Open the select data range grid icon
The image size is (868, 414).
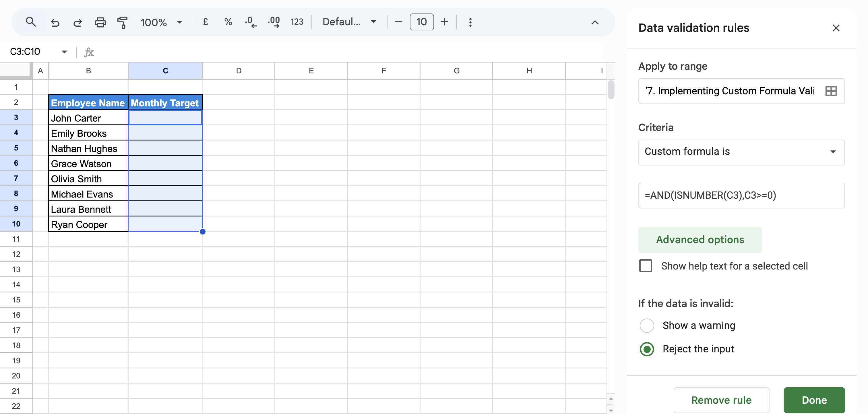(831, 91)
